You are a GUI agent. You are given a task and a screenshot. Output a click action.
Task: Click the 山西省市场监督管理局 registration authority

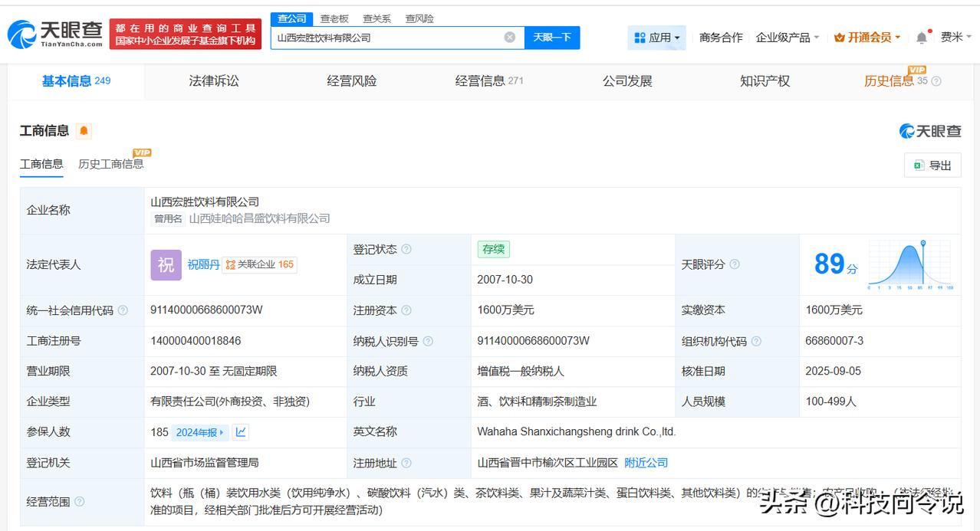click(205, 463)
